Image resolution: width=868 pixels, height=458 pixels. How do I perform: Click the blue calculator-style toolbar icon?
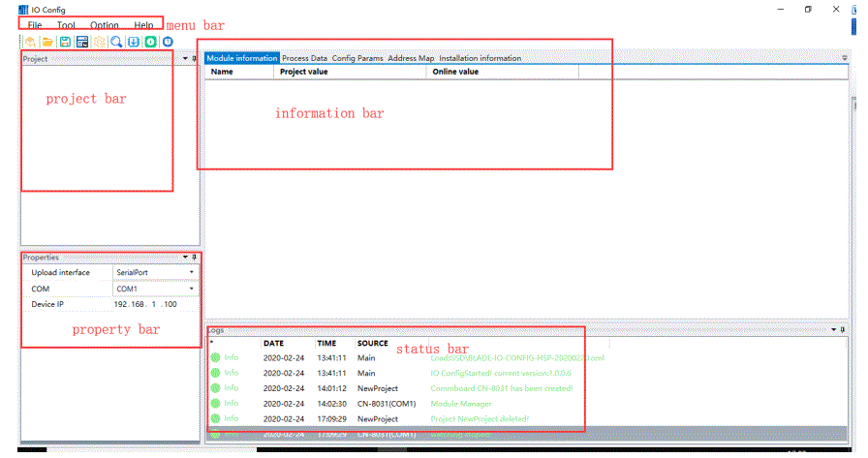[x=82, y=42]
